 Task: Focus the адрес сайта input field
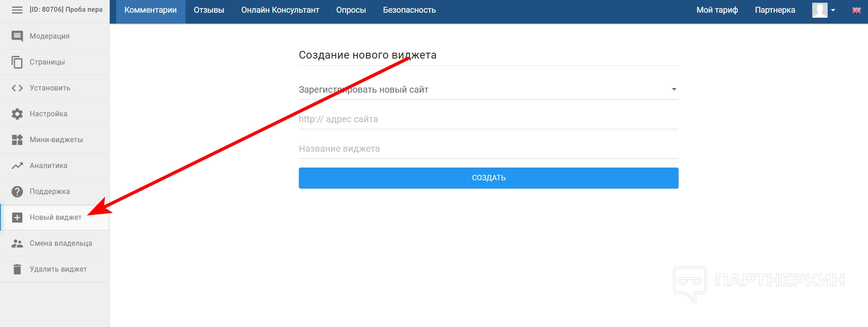click(x=488, y=119)
